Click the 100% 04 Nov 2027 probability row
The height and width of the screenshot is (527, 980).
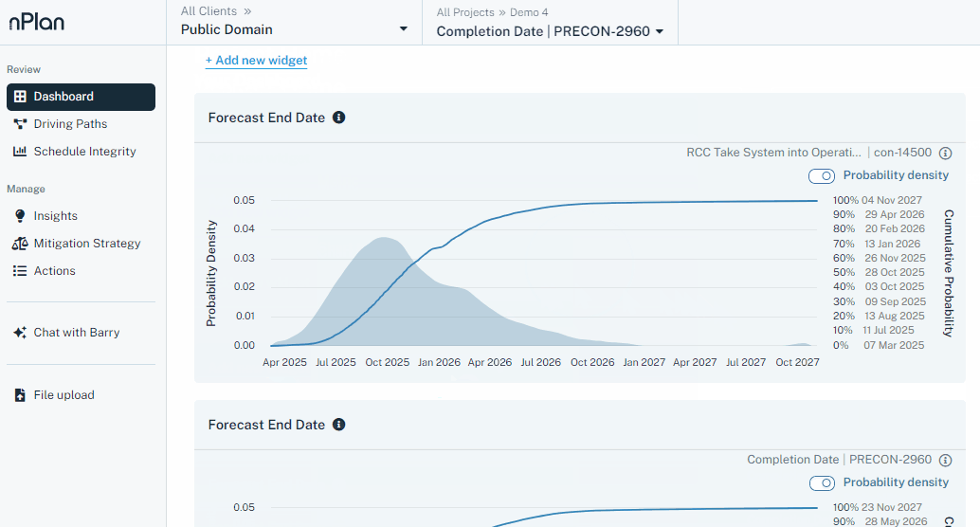tap(878, 200)
